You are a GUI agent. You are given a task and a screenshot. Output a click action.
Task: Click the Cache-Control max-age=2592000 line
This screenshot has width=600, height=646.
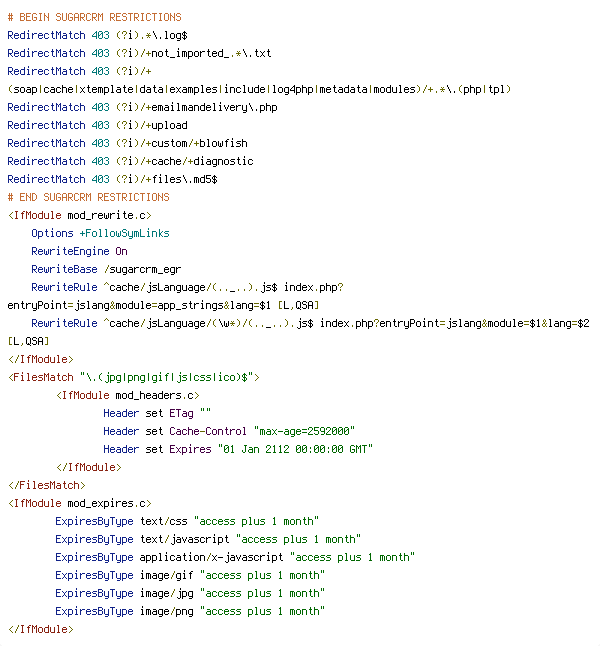pos(229,431)
